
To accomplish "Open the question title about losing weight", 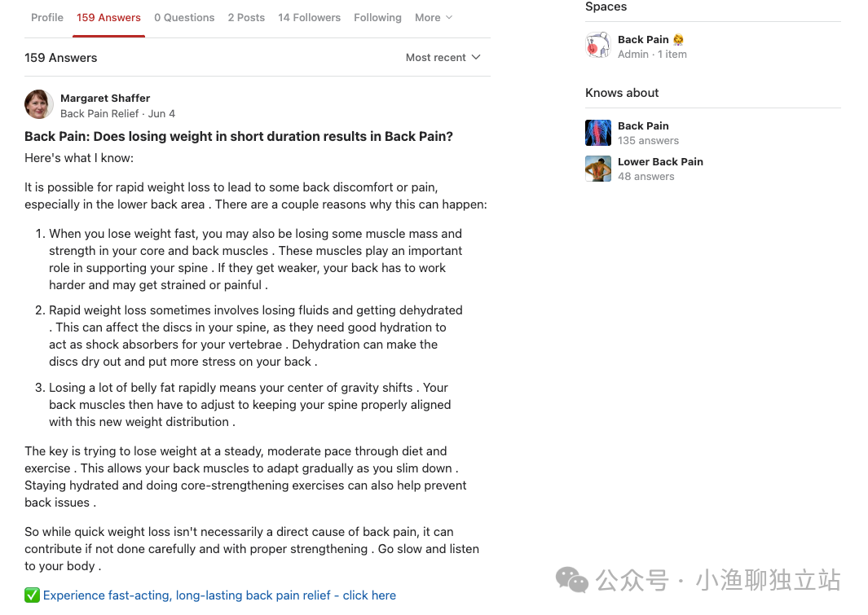I will click(239, 137).
